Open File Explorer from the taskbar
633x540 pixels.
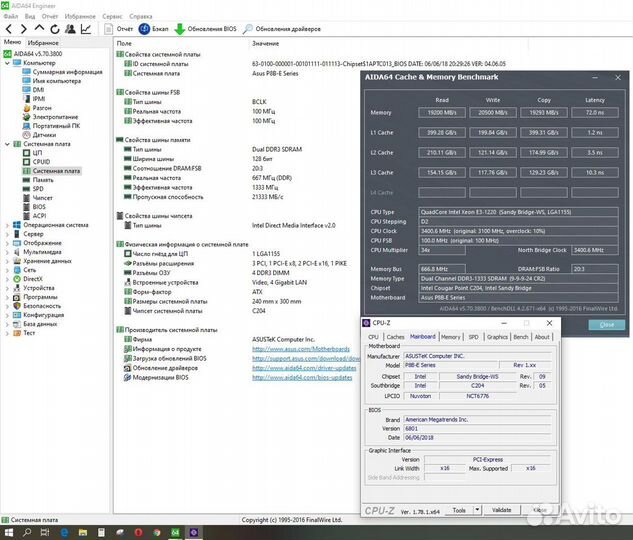[x=83, y=532]
